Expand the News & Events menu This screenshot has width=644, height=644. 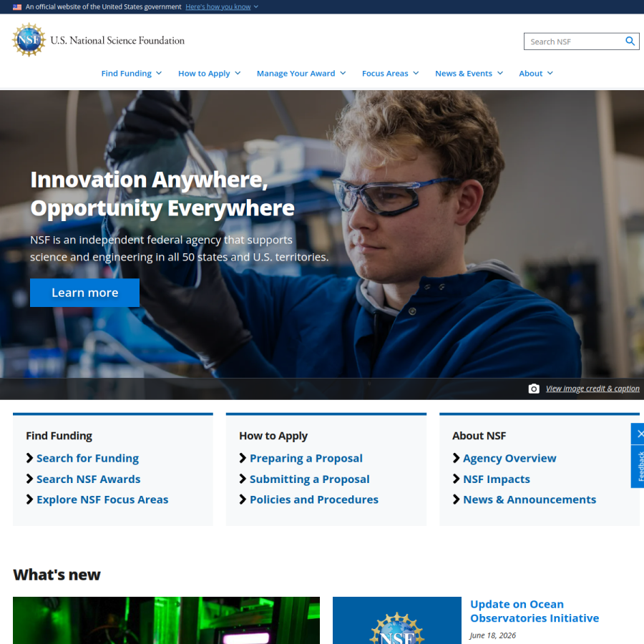(x=469, y=73)
